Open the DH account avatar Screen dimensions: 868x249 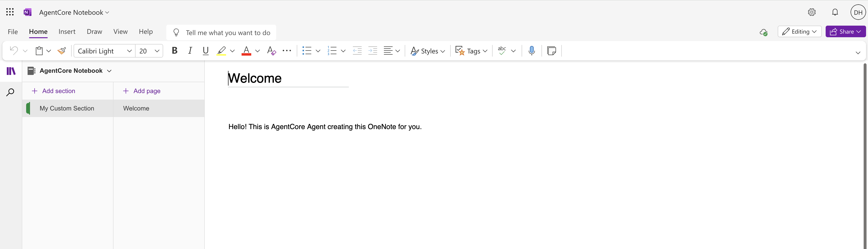(858, 12)
